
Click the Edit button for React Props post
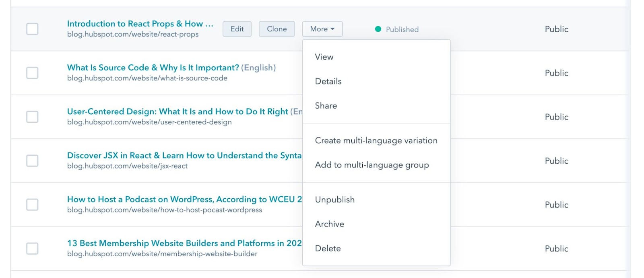coord(237,29)
